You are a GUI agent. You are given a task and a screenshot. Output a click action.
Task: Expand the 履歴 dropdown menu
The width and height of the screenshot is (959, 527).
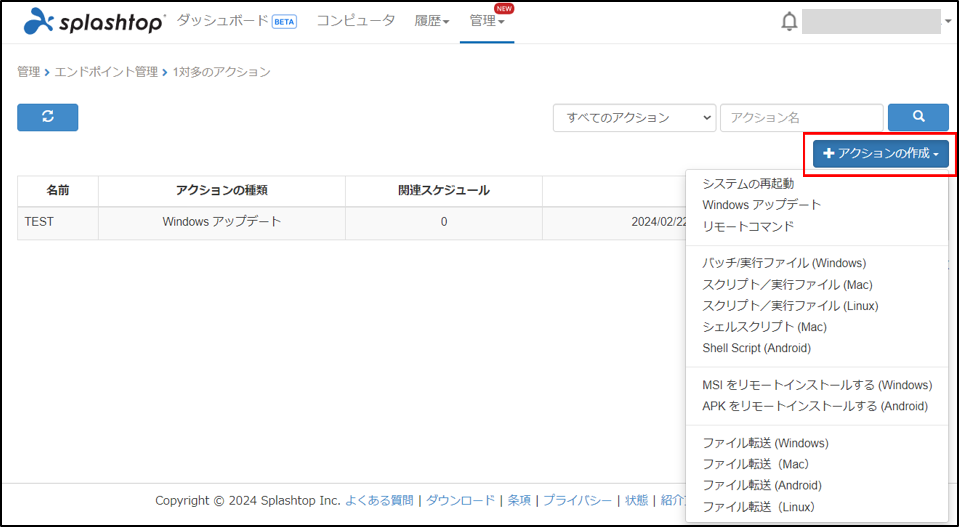(x=432, y=21)
